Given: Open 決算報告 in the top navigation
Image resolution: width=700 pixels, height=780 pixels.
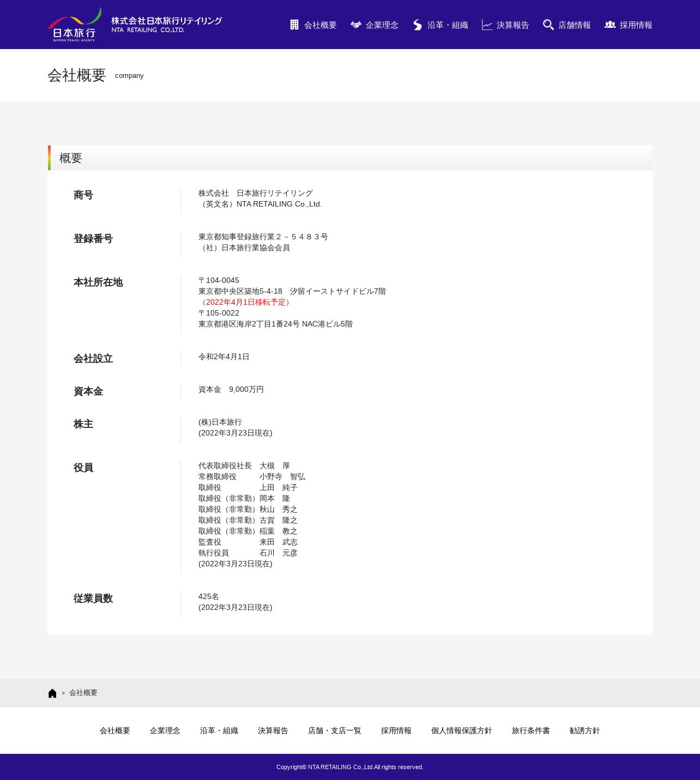Looking at the screenshot, I should click(513, 25).
